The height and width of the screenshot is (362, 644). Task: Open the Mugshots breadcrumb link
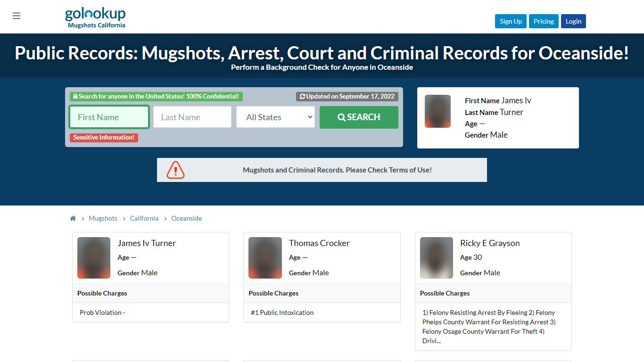(x=103, y=218)
